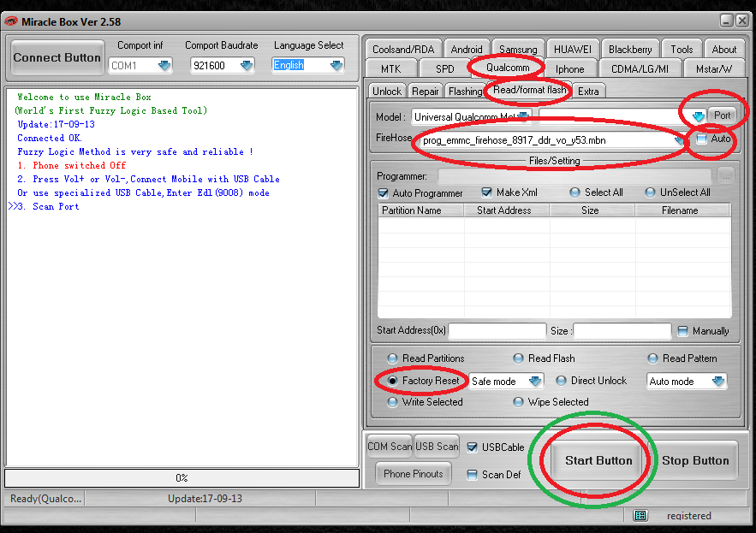The width and height of the screenshot is (756, 533).
Task: Switch to the Android tab
Action: (x=467, y=49)
